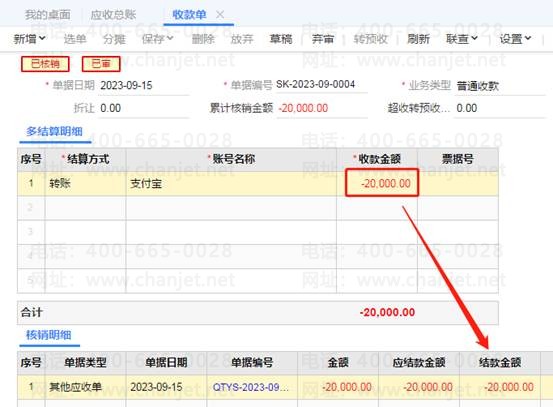Switch to the 我的桌面 tab

(x=48, y=15)
